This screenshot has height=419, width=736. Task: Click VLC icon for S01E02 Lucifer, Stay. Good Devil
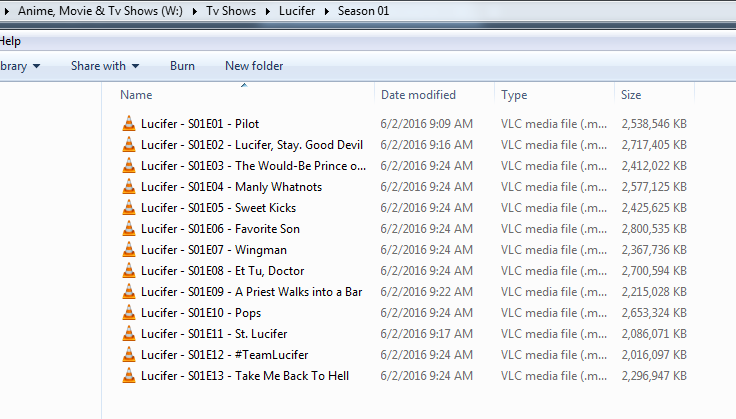[129, 145]
